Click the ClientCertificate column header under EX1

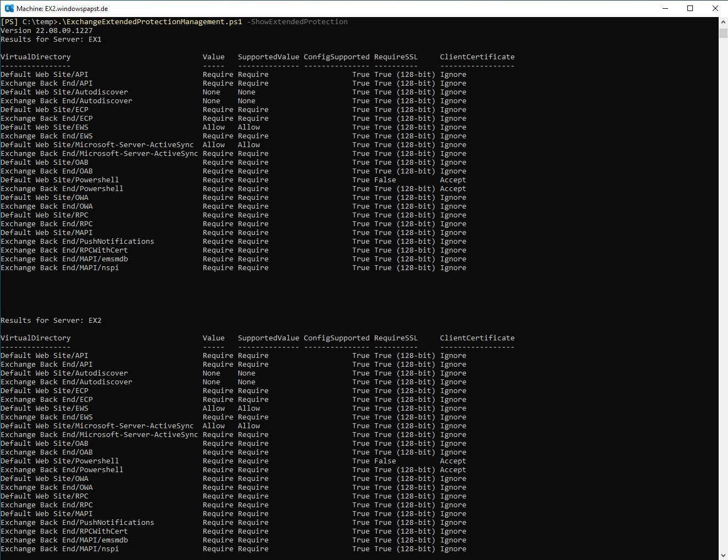(x=477, y=57)
